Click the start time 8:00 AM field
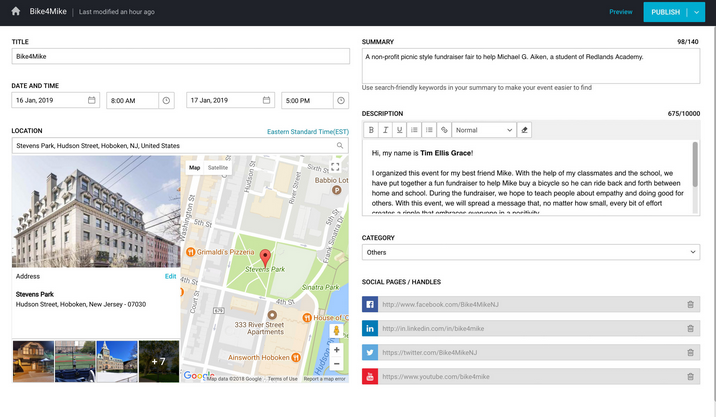Screen dimensions: 716x417 (x=132, y=100)
